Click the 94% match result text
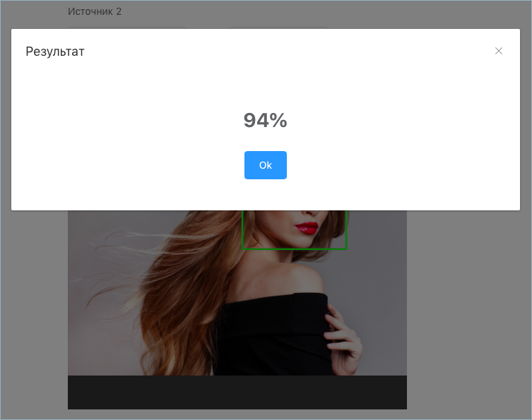The height and width of the screenshot is (420, 532). (266, 120)
